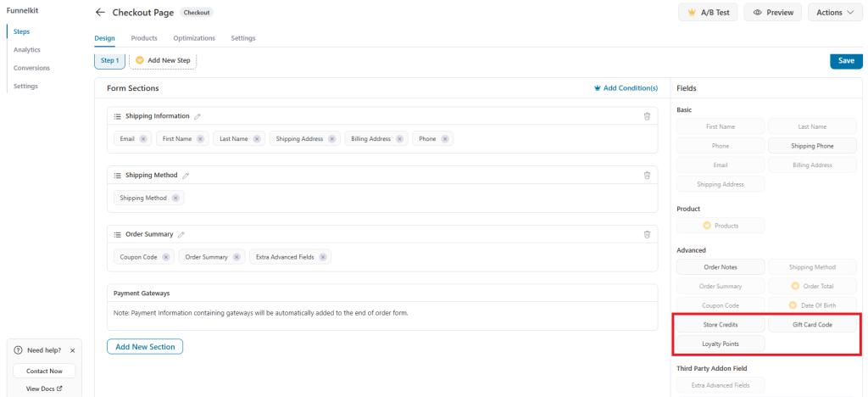
Task: Click the Extra Advanced Fields addon button
Action: (x=721, y=385)
